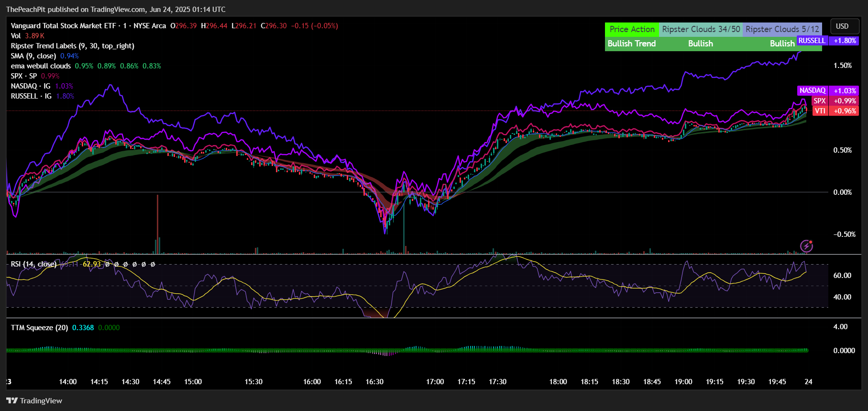Image resolution: width=868 pixels, height=411 pixels.
Task: Select the RSI (14, close) indicator legend
Action: click(x=33, y=264)
